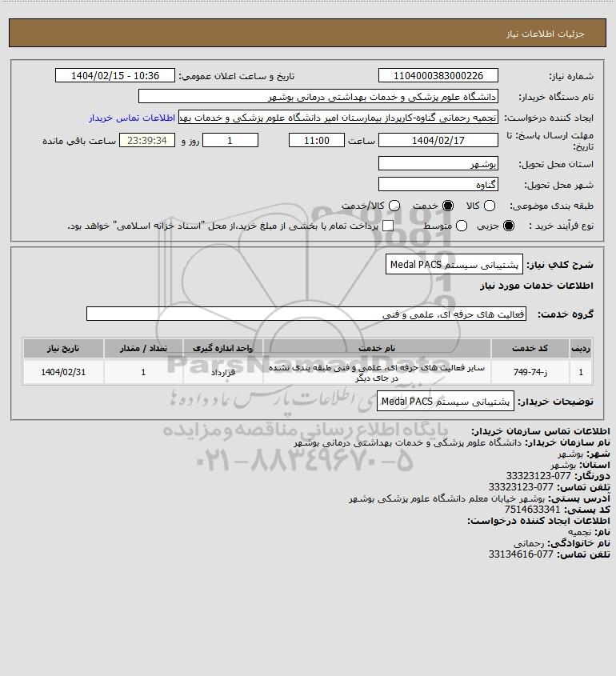Viewport: 616px width, 676px height.
Task: Click the need number field 1104000383000226
Action: coord(438,75)
